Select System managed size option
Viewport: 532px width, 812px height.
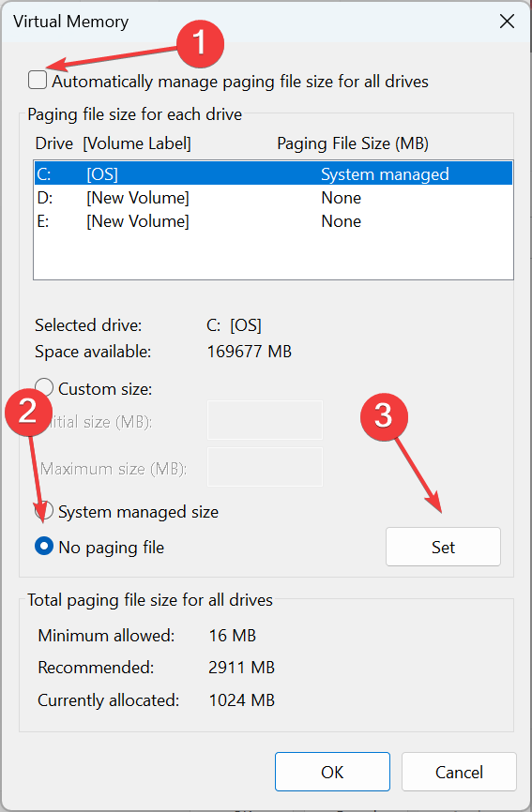tap(44, 511)
